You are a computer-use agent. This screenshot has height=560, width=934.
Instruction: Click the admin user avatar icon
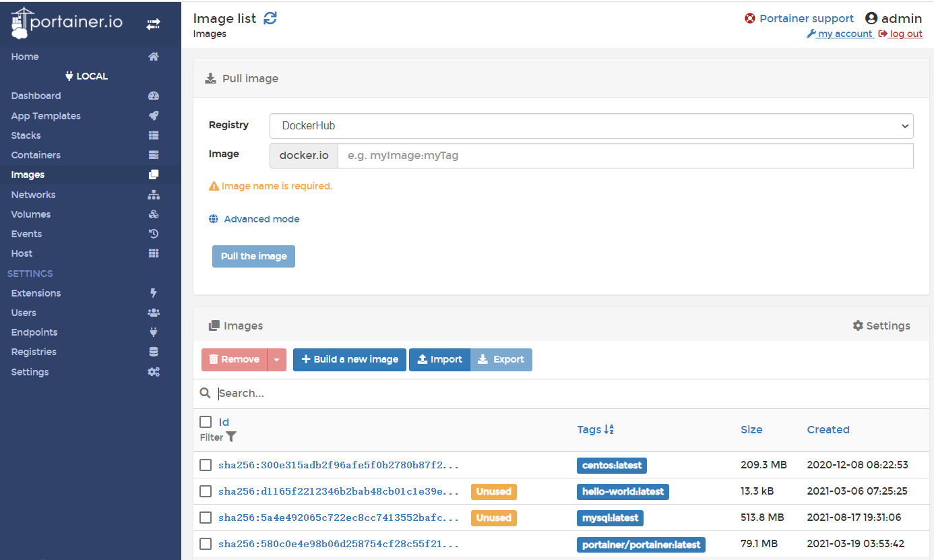click(x=871, y=18)
